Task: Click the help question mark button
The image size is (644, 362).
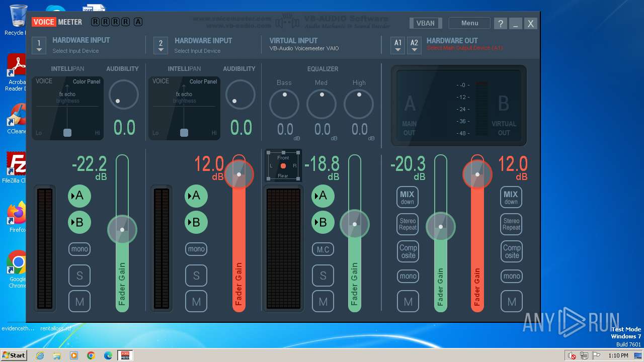Action: point(500,24)
